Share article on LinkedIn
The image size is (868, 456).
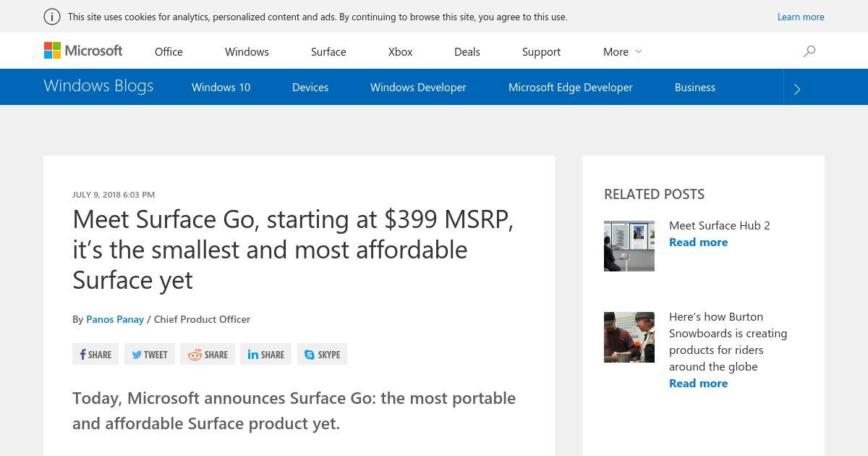tap(265, 354)
